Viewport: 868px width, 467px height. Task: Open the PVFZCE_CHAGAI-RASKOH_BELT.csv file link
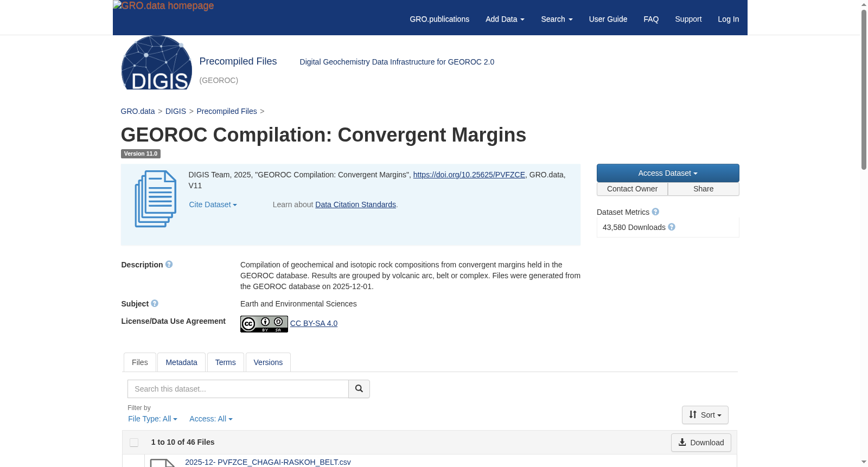point(268,462)
